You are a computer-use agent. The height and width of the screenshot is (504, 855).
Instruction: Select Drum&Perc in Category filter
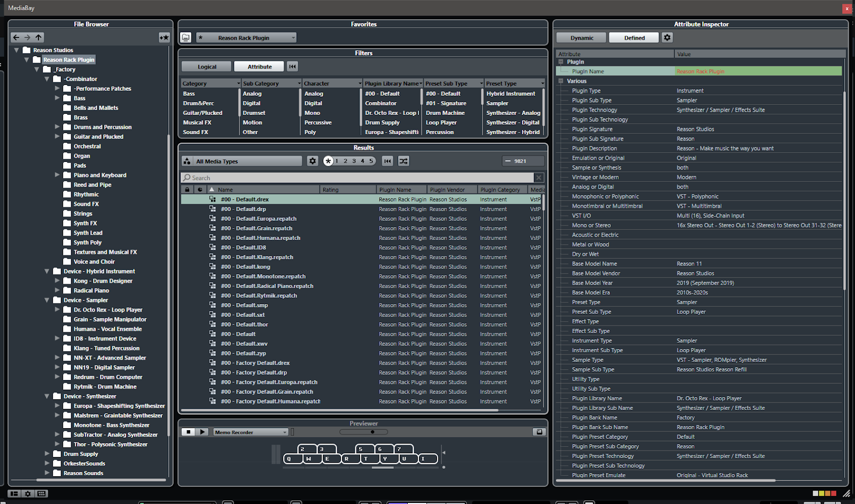click(198, 103)
